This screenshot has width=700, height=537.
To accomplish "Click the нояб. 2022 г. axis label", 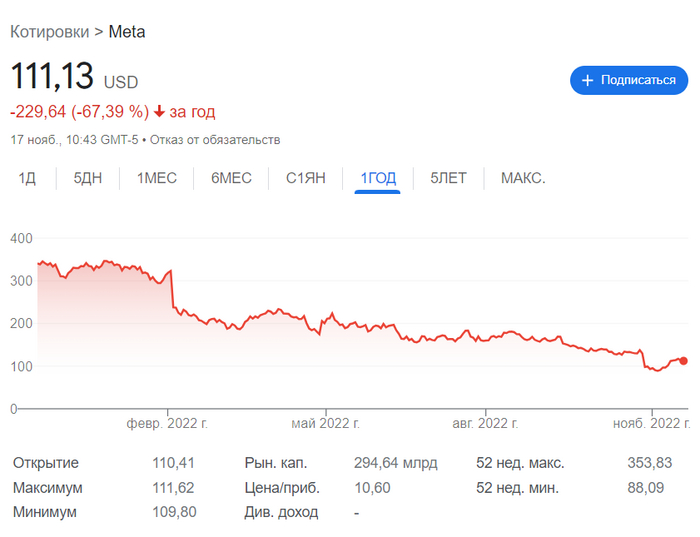I will click(651, 423).
